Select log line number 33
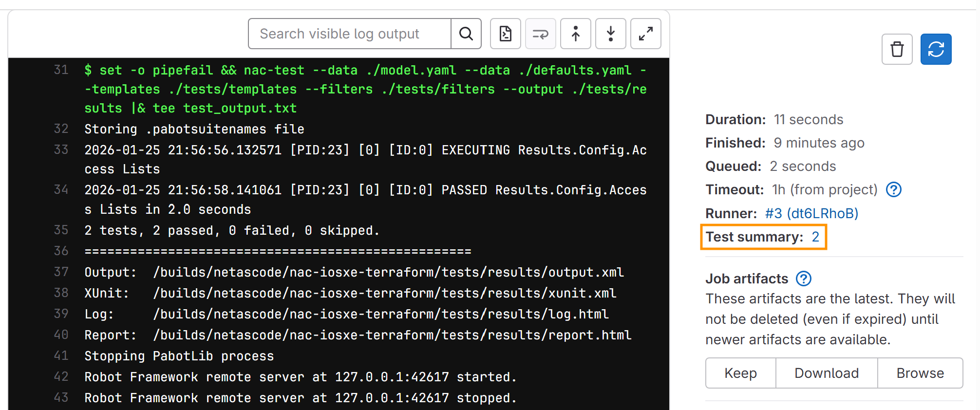The height and width of the screenshot is (410, 980). coord(61,149)
